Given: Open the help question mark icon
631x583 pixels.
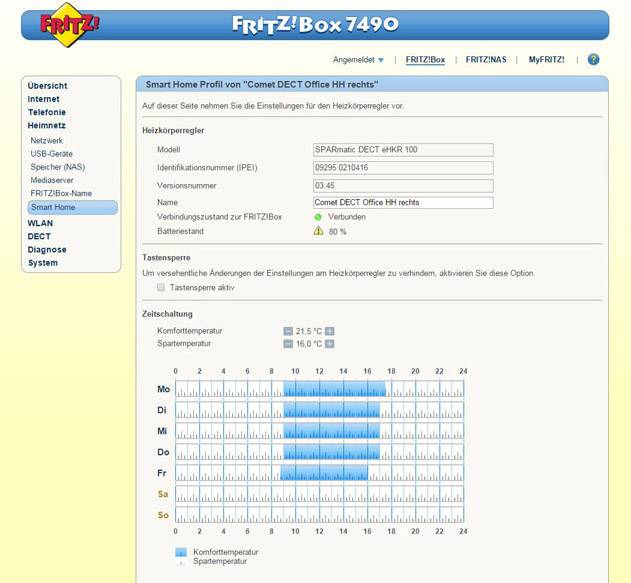Looking at the screenshot, I should pyautogui.click(x=593, y=60).
